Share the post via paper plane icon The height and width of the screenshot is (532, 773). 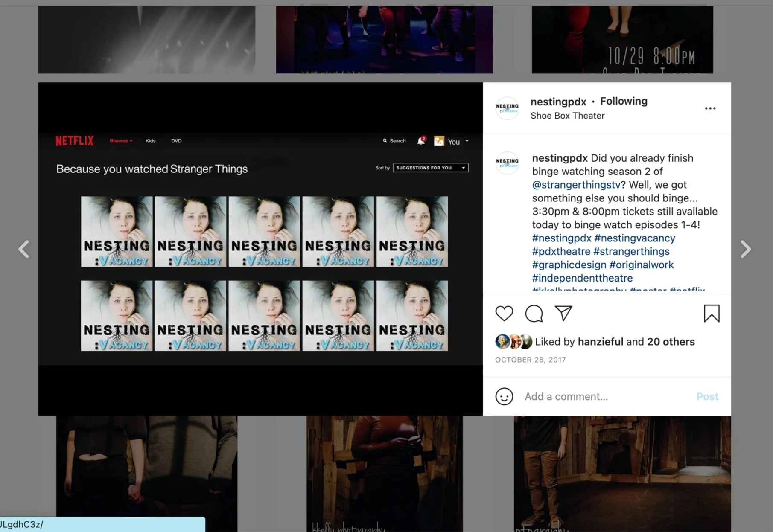[563, 313]
